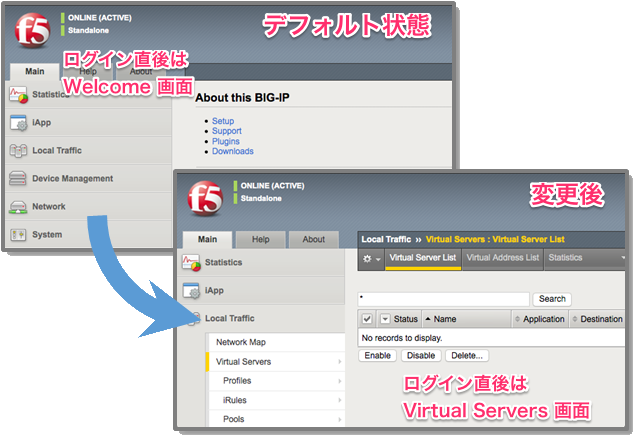
Task: Click the Enable button
Action: pyautogui.click(x=378, y=355)
